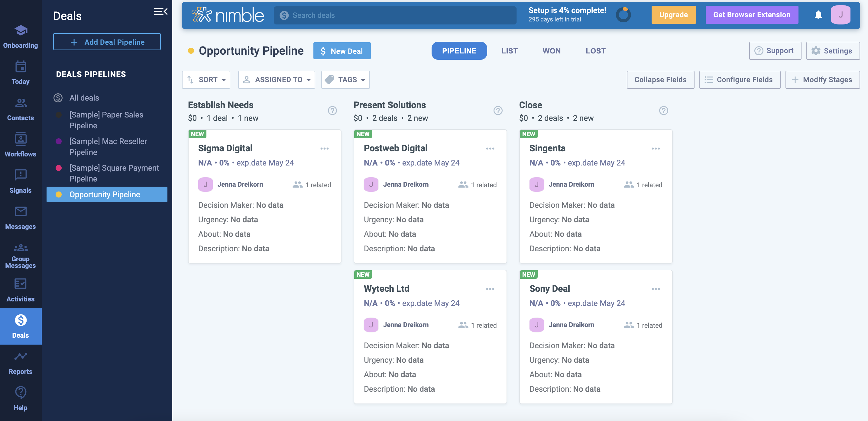Click the notifications bell icon

click(x=818, y=15)
